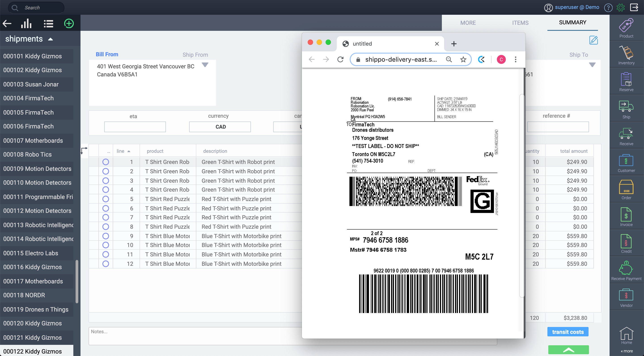Click the transit costs button

point(568,332)
